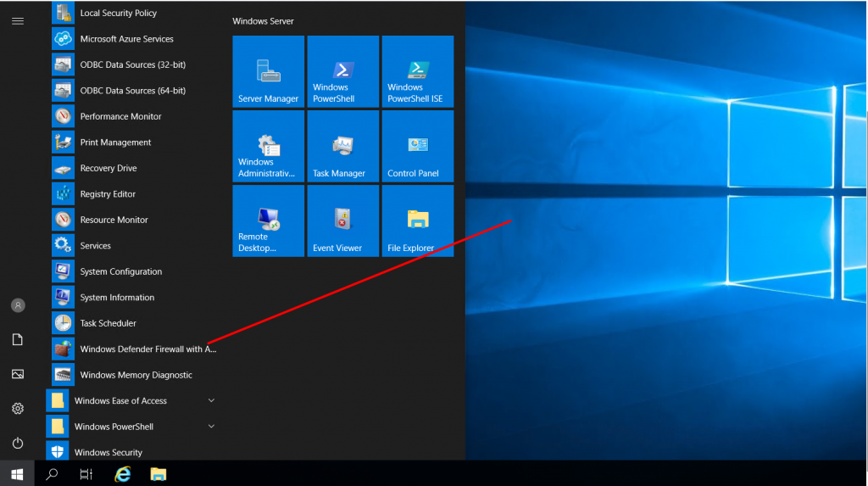Launch Internet Explorer from taskbar
868x486 pixels.
coord(122,474)
